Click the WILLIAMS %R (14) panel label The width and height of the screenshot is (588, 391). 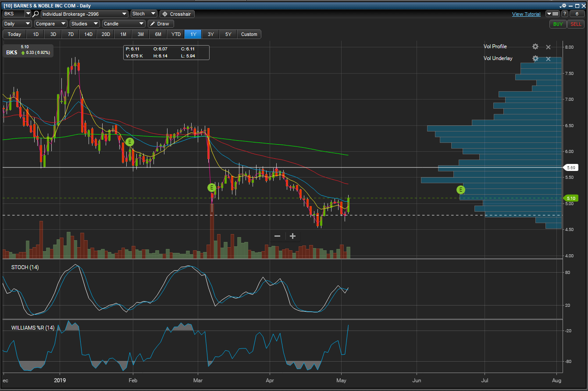33,327
